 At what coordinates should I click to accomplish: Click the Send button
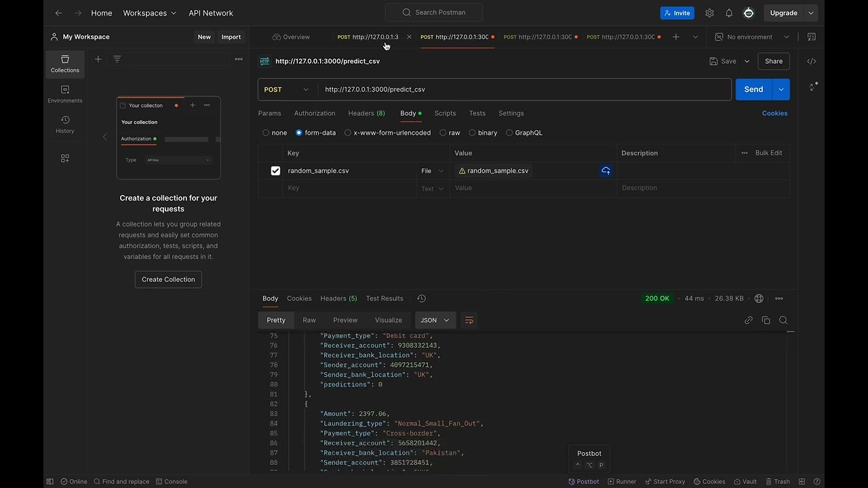(x=753, y=89)
